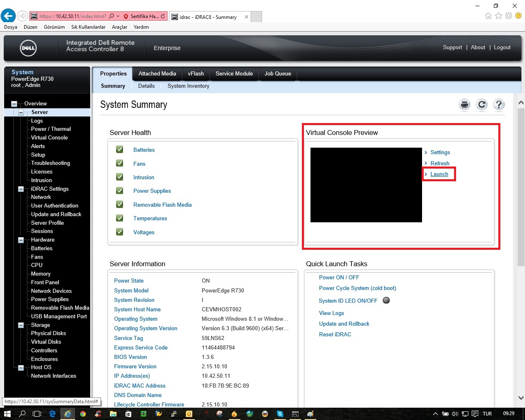Screen dimensions: 525x420
Task: Open File Explorer from taskbar
Action: tap(113, 414)
